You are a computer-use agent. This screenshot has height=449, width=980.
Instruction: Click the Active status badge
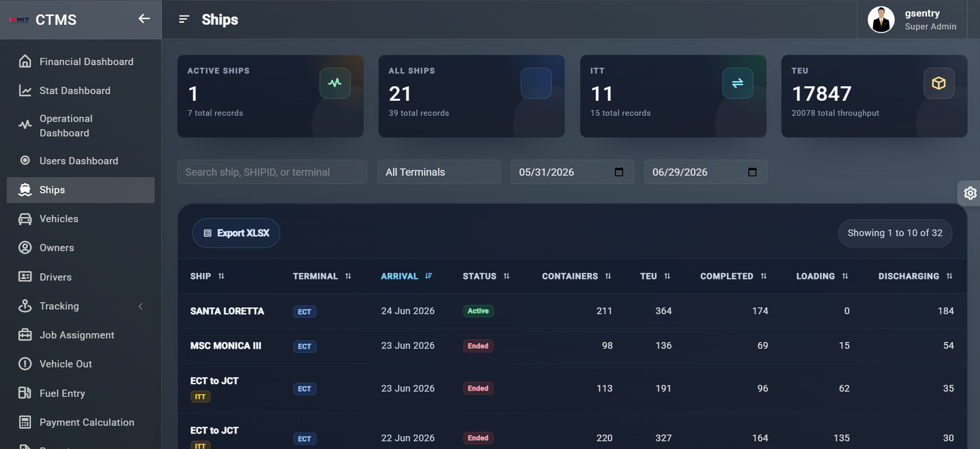tap(478, 311)
